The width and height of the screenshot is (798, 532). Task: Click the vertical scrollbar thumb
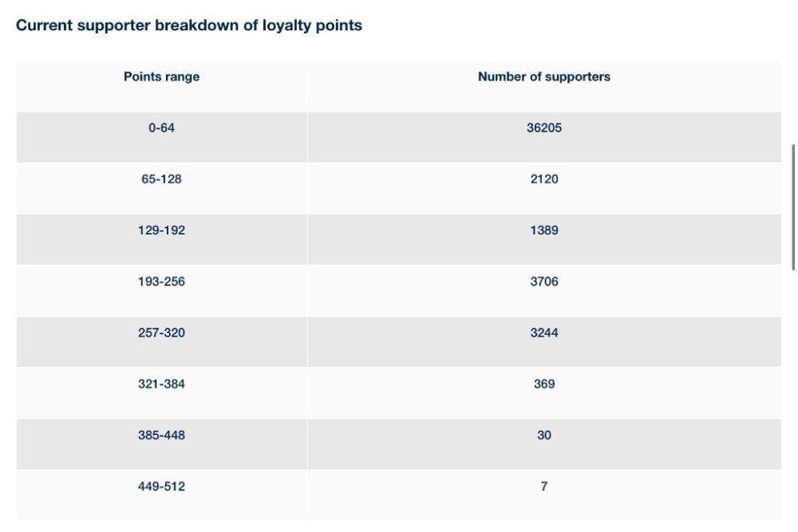coord(793,207)
